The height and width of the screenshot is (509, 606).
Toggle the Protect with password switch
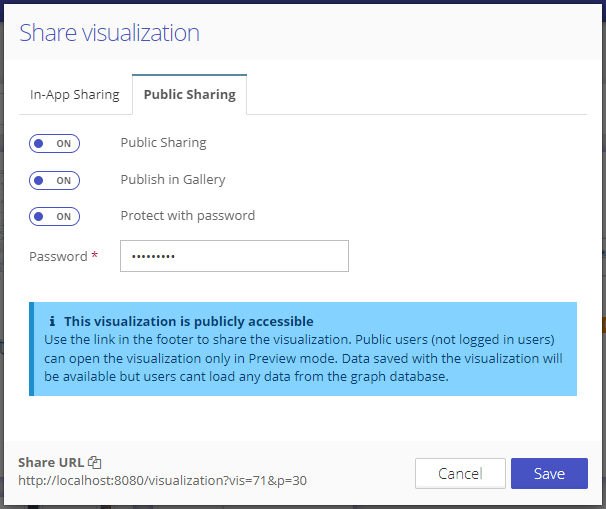[54, 216]
